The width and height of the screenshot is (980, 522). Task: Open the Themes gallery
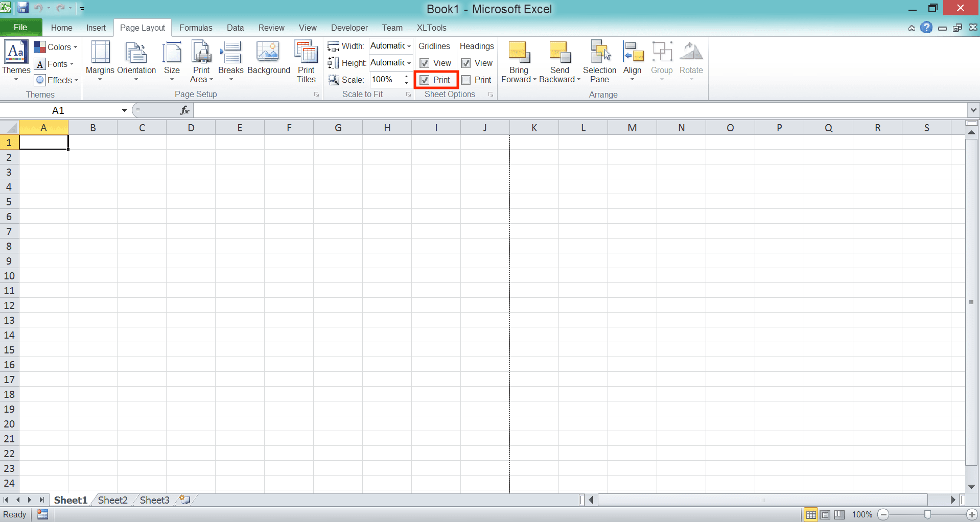16,61
